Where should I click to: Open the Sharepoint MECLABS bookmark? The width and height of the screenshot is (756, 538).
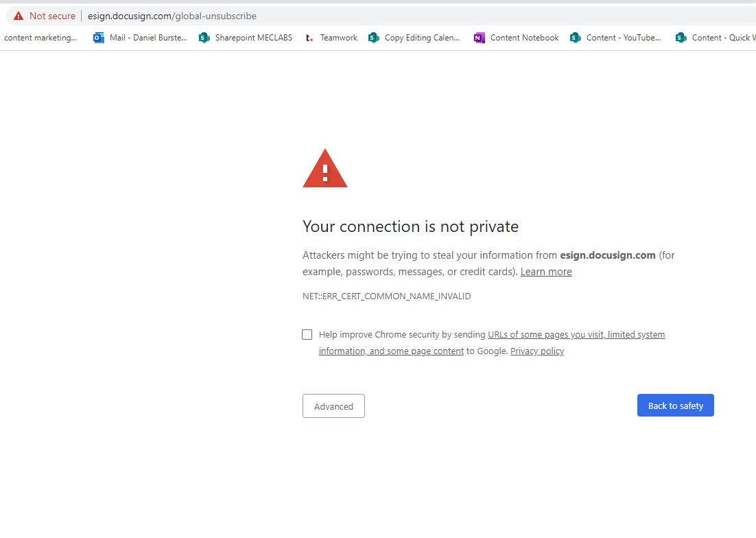click(x=254, y=38)
